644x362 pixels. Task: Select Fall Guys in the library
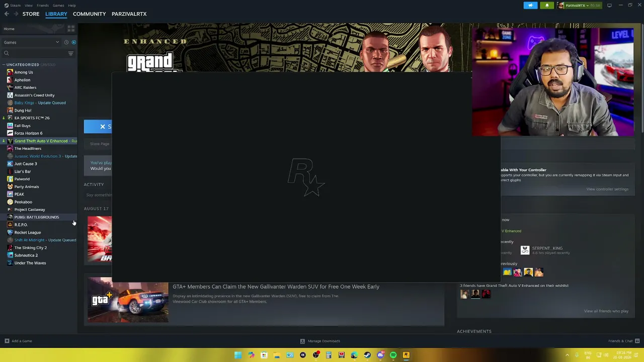point(22,126)
